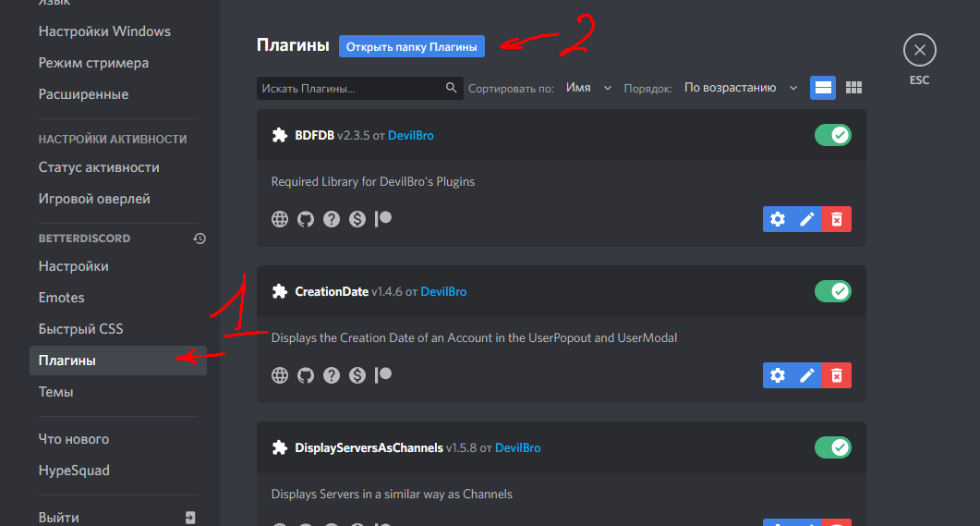Click 'Displays Servers in a similar way' description
Viewport: 980px width, 526px height.
[x=392, y=494]
